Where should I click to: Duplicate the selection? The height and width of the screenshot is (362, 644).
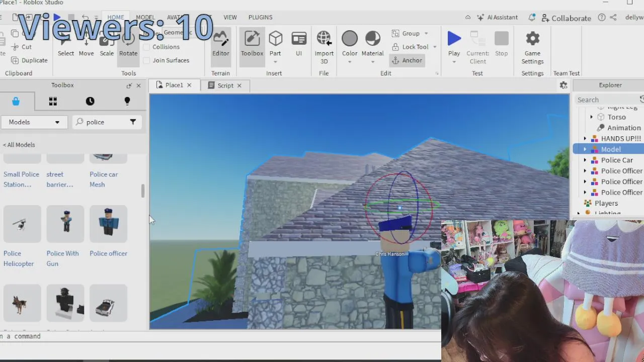click(29, 60)
